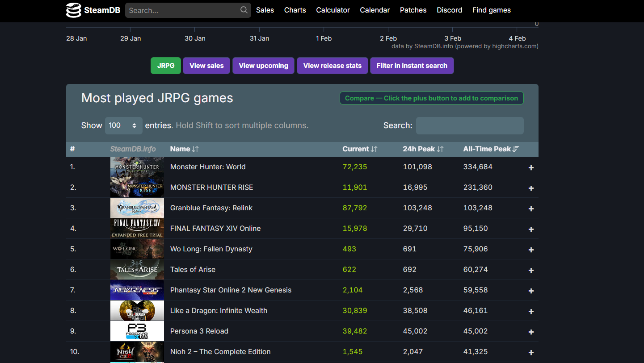Add MONSTER HUNTER RISE to comparison

(x=531, y=188)
